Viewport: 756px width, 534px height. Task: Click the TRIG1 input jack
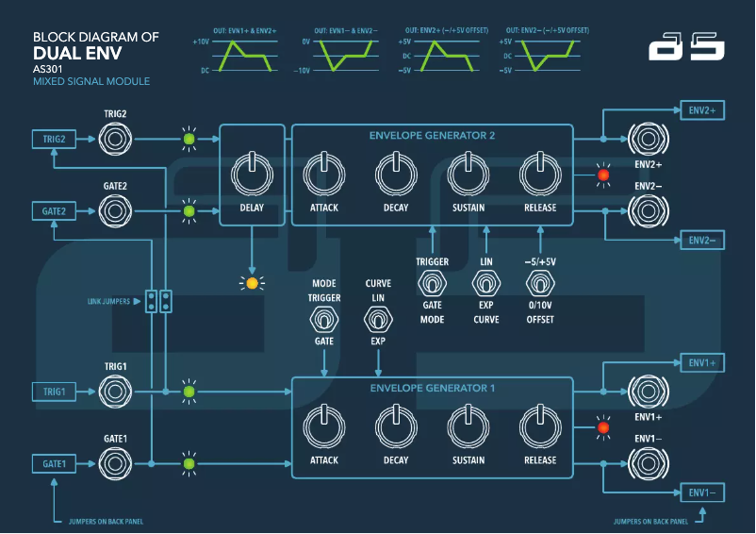coord(115,391)
